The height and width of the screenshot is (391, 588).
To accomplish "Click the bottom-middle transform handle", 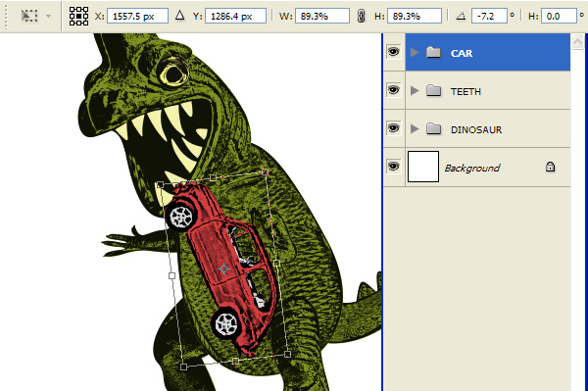I will [235, 361].
